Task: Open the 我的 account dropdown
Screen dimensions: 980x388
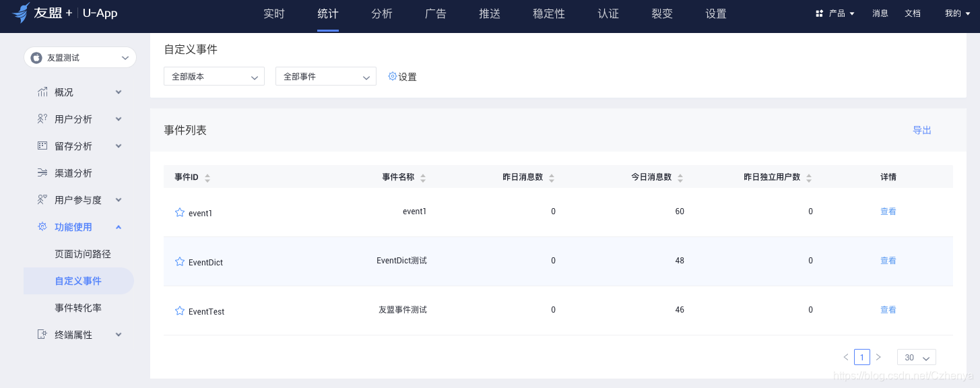Action: [x=957, y=13]
